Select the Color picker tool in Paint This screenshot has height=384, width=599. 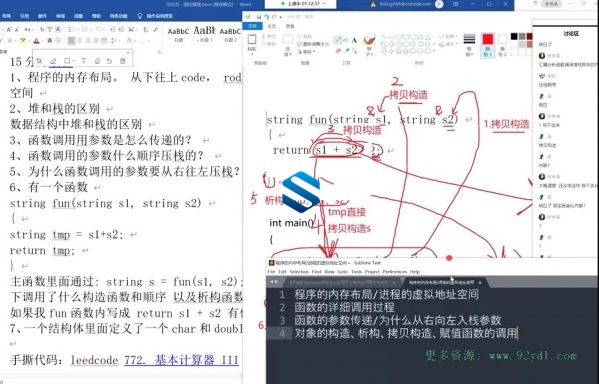tap(347, 50)
